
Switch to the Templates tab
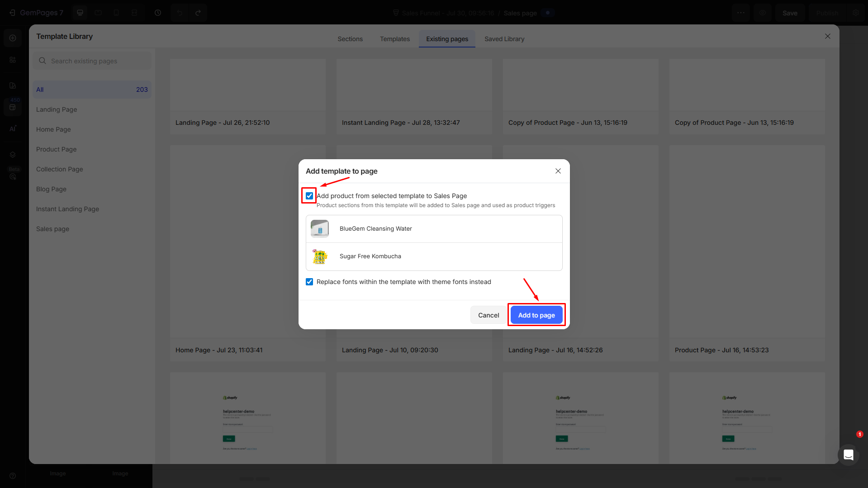395,39
